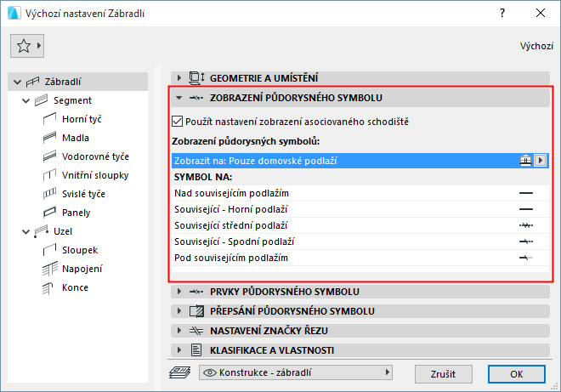
Task: Expand Nastavení značky řezu panel
Action: pyautogui.click(x=179, y=331)
